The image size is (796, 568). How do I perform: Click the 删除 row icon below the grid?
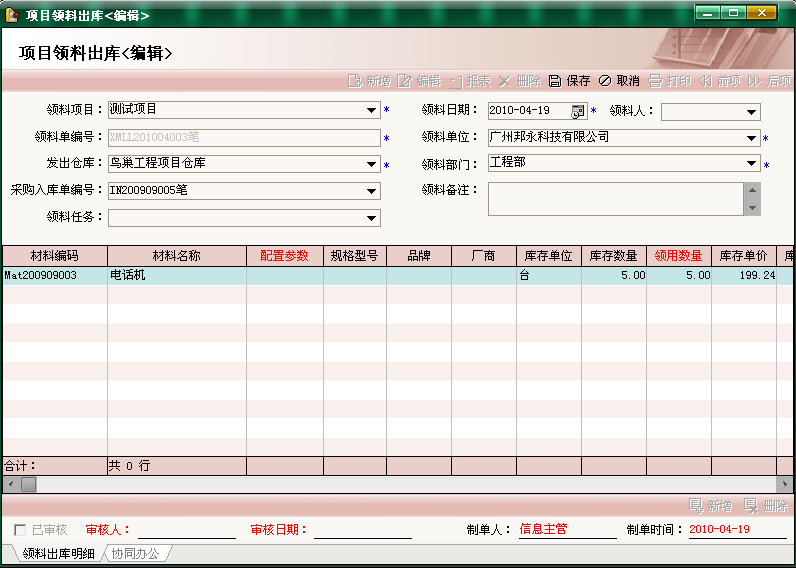click(x=751, y=506)
